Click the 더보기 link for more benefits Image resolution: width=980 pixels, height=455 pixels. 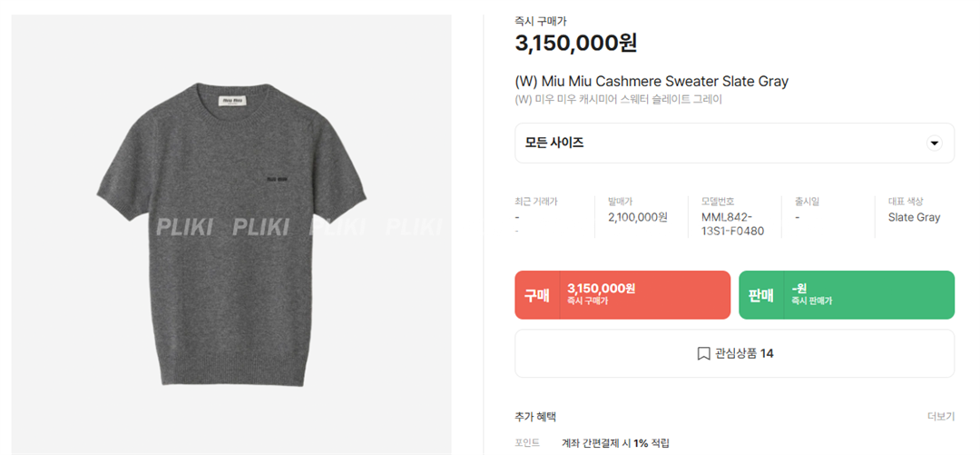point(940,416)
